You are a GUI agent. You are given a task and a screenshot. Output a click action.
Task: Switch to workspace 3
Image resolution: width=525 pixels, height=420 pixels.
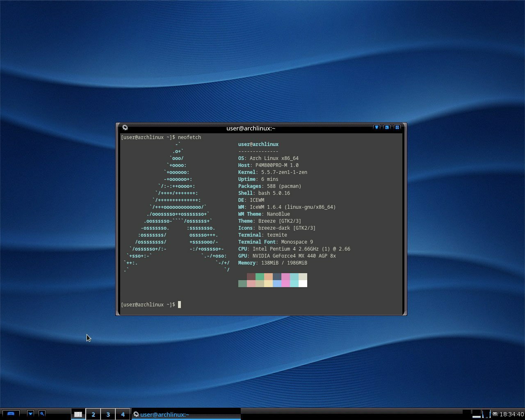click(x=108, y=414)
